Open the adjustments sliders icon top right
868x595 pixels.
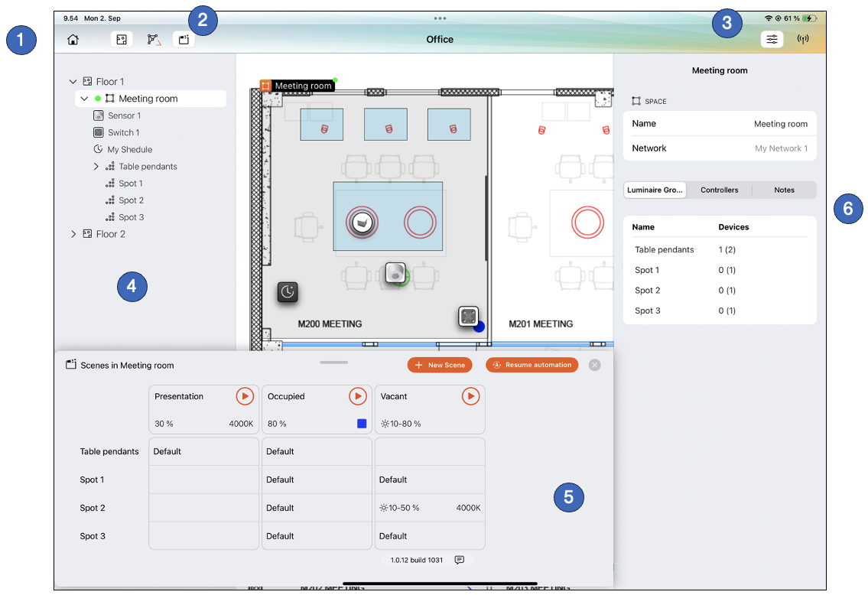click(772, 38)
